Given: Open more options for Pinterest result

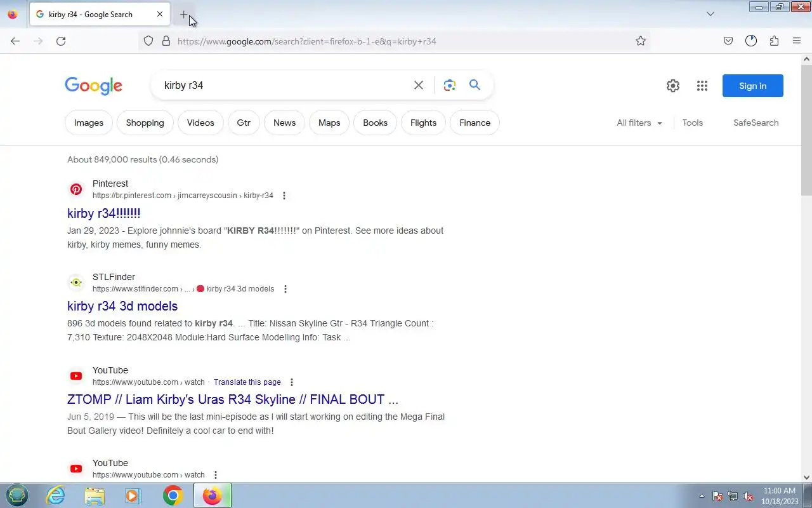Looking at the screenshot, I should tap(284, 196).
